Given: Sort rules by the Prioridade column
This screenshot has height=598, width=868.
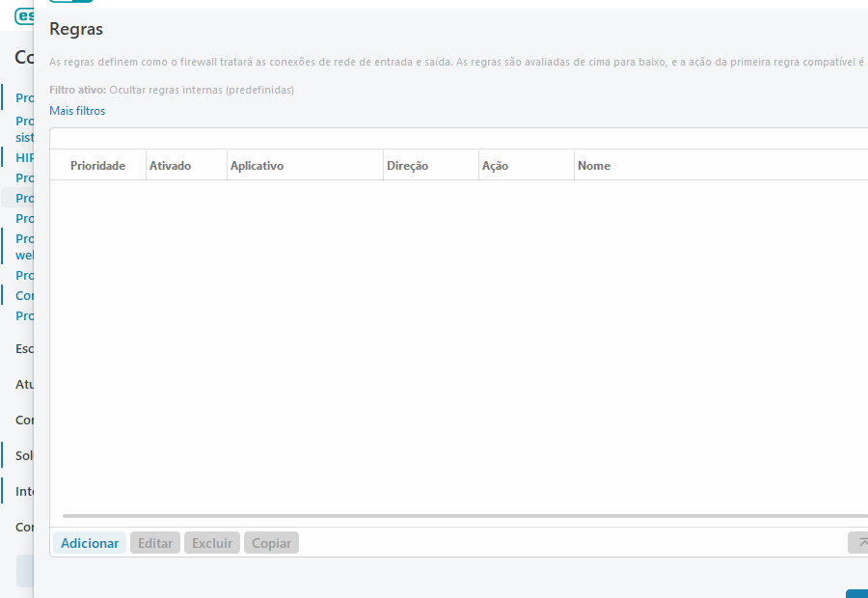Looking at the screenshot, I should coord(97,165).
